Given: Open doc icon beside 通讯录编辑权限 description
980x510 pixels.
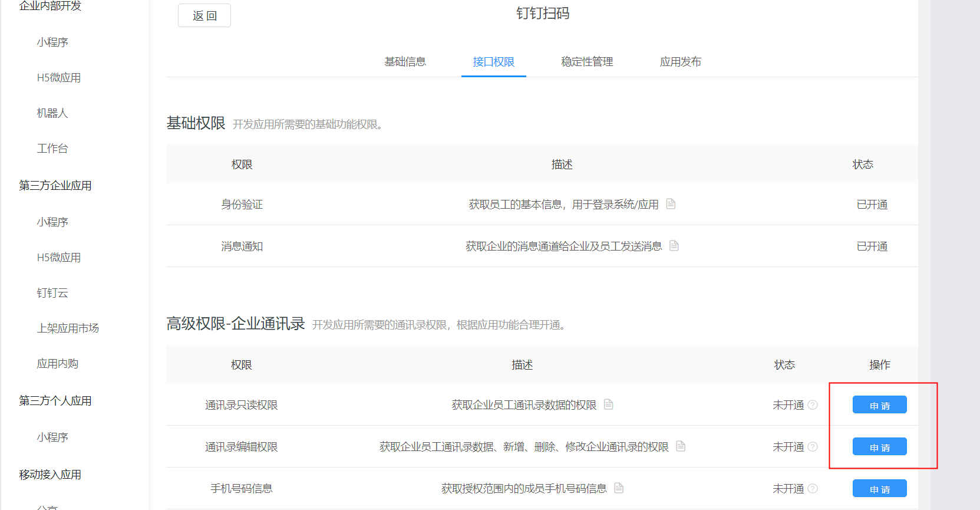Looking at the screenshot, I should tap(681, 446).
